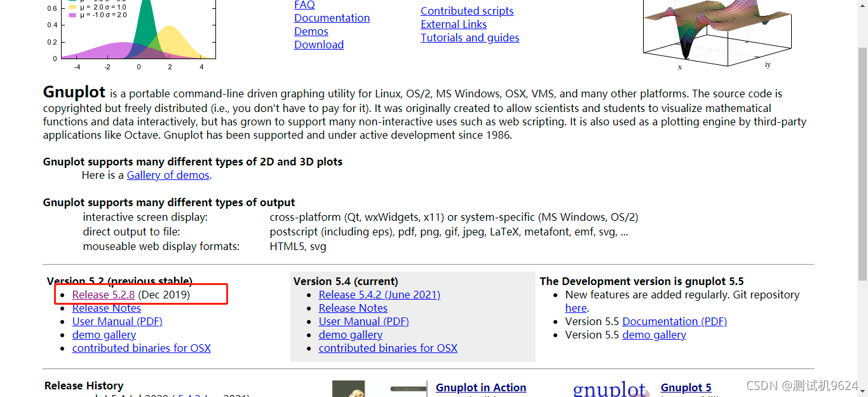Open Release Notes for version 5.4
Viewport: 868px width, 397px height.
coord(353,308)
